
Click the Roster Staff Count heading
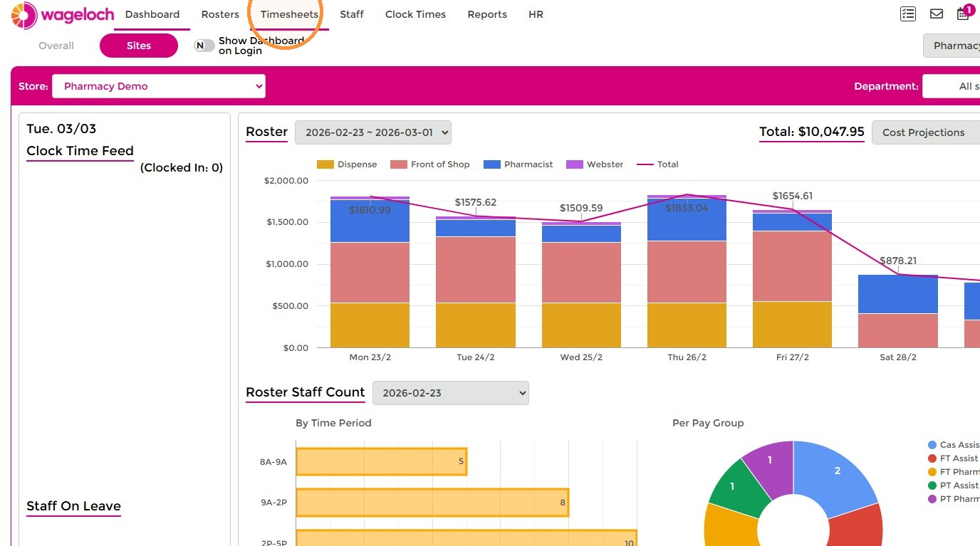pos(306,392)
